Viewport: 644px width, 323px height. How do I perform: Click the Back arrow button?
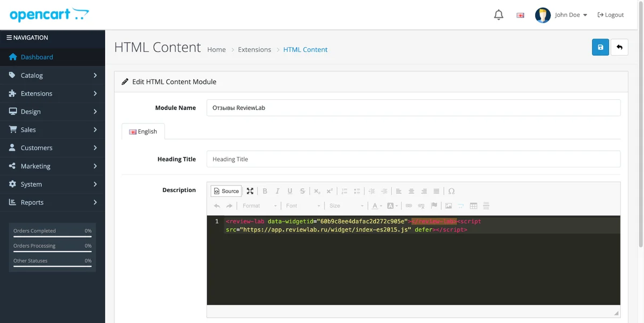click(619, 47)
